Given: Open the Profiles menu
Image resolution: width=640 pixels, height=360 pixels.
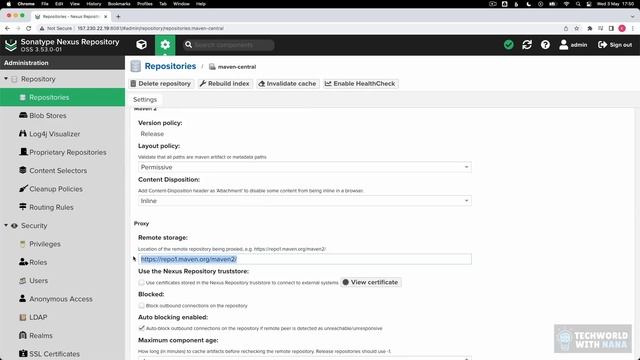Looking at the screenshot, I should click(144, 4).
